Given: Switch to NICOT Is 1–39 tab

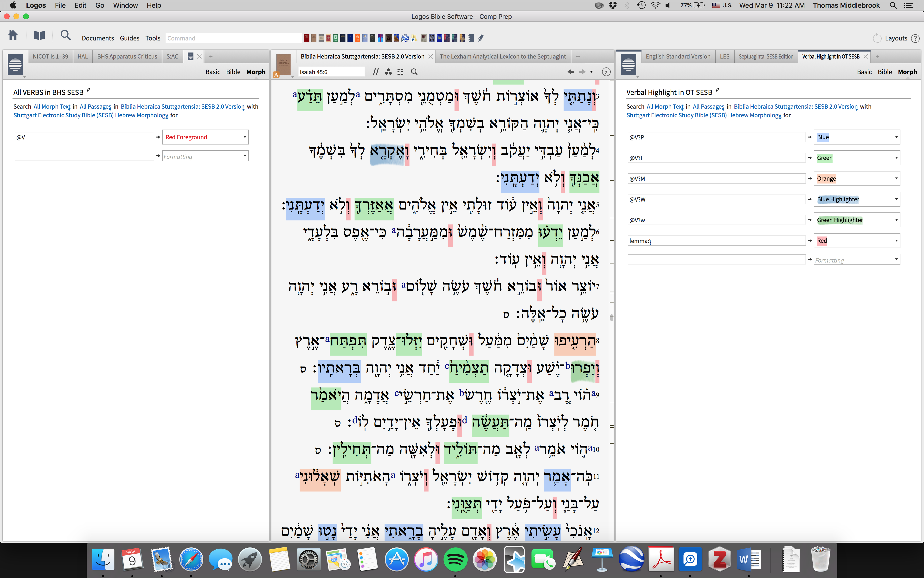Looking at the screenshot, I should coord(50,57).
